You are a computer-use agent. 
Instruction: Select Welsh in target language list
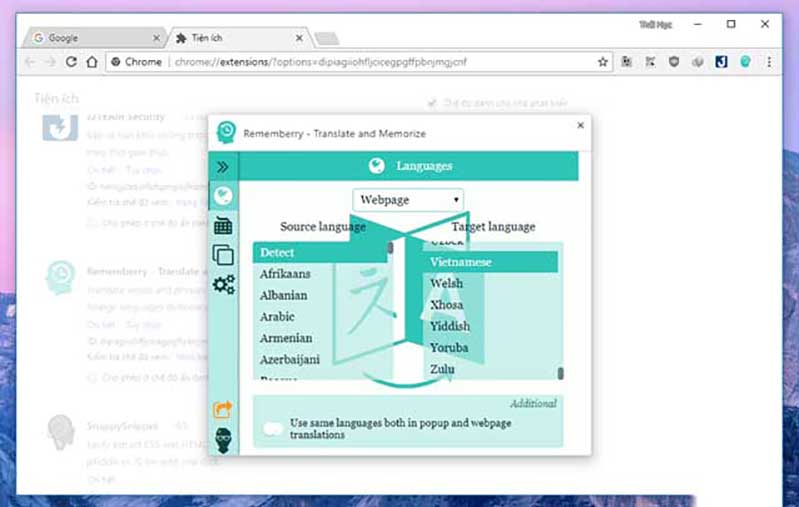tap(490, 283)
